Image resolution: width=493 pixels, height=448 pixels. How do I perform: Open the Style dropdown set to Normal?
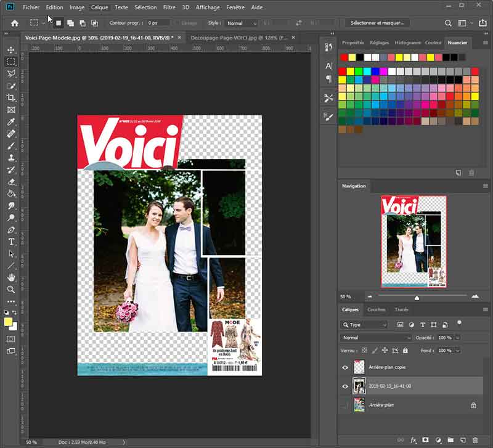[242, 23]
